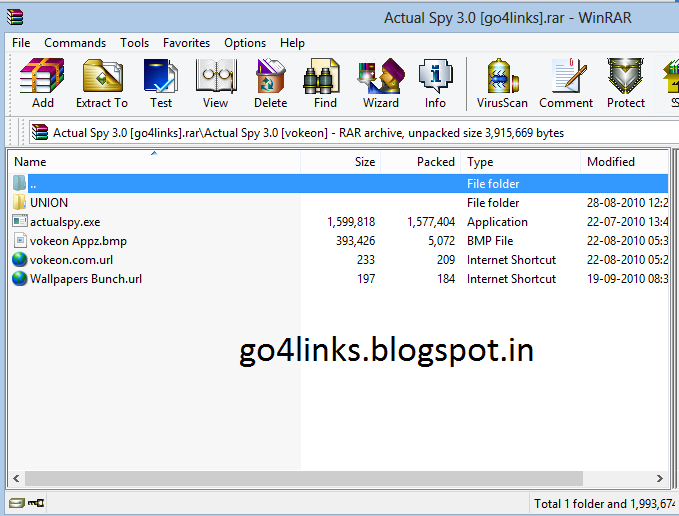Click the packed value 184
This screenshot has height=516, width=679.
pos(446,279)
